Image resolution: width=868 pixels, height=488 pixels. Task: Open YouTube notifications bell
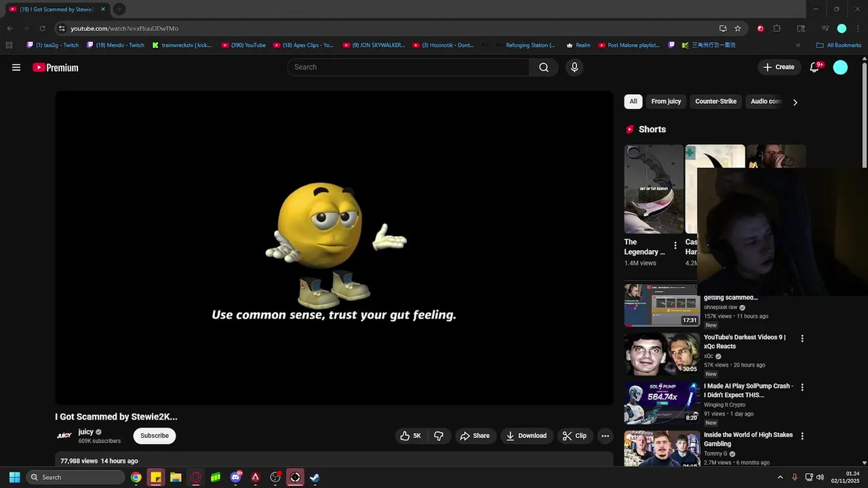click(815, 67)
